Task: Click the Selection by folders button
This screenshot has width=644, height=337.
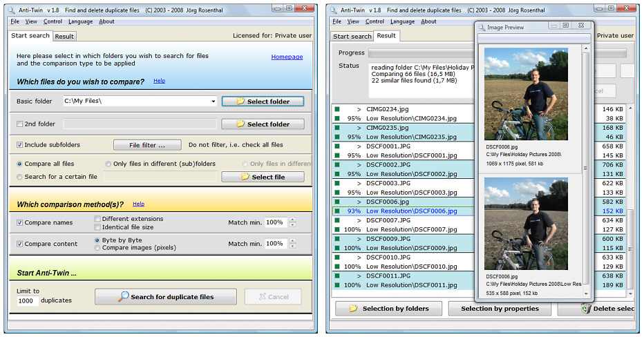Action: (388, 308)
